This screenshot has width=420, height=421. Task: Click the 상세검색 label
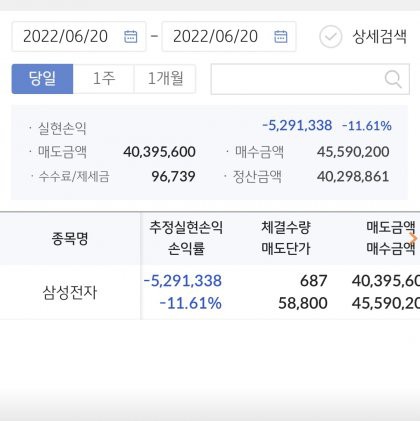click(x=380, y=37)
